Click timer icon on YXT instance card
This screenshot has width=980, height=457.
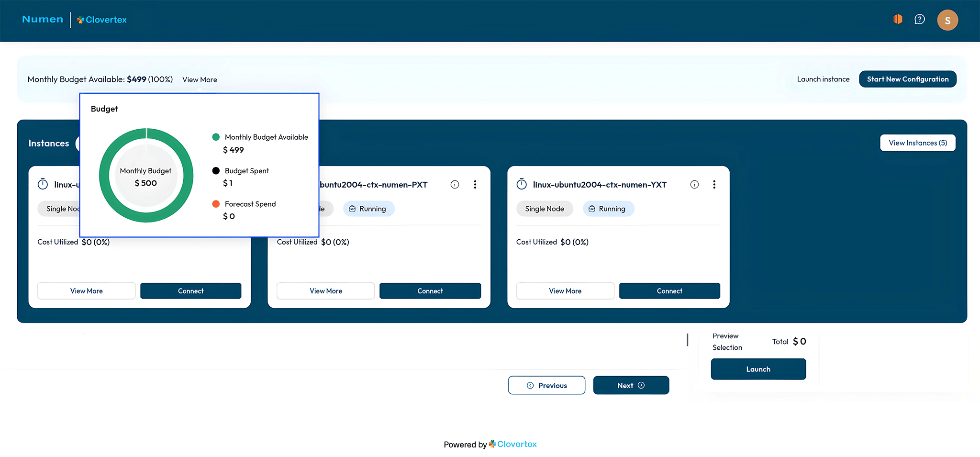tap(522, 184)
